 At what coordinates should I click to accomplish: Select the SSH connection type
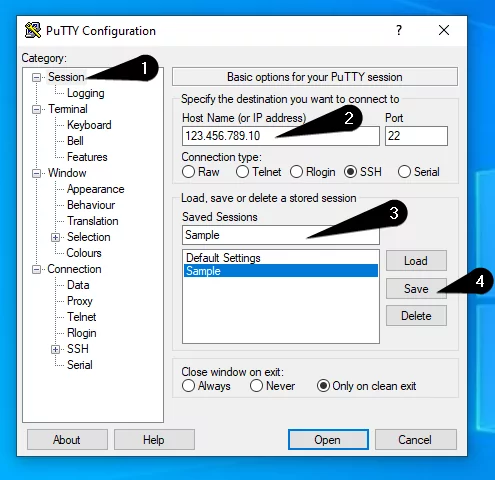(350, 172)
